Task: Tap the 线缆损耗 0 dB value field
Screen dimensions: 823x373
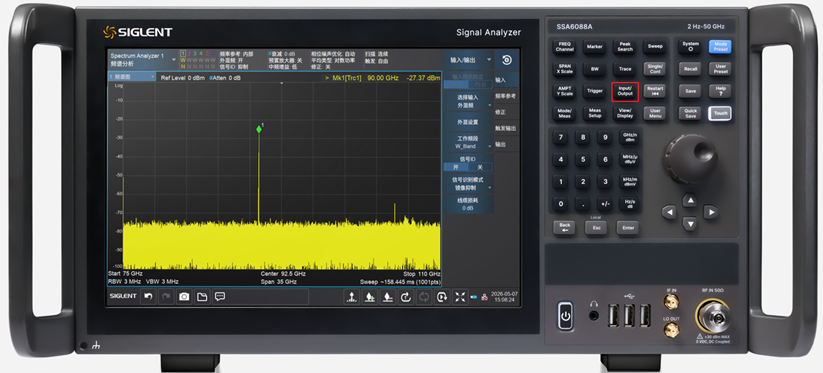Action: [x=468, y=205]
